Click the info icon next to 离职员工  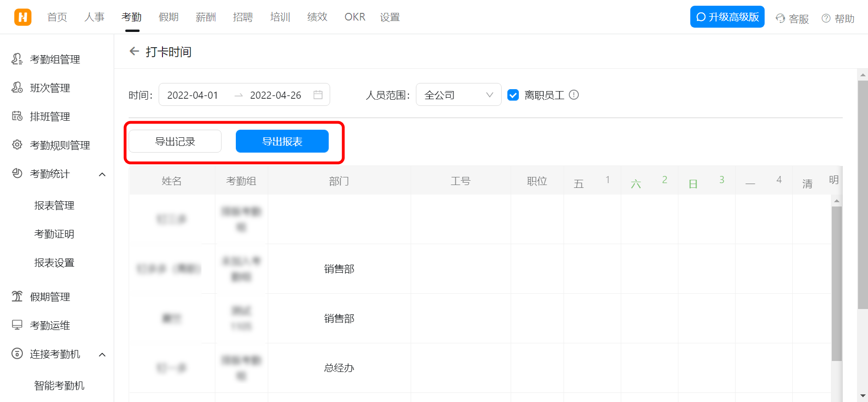click(x=574, y=95)
